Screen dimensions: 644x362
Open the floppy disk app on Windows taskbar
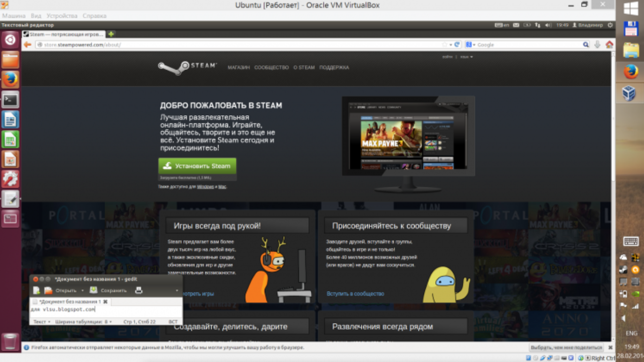click(631, 29)
